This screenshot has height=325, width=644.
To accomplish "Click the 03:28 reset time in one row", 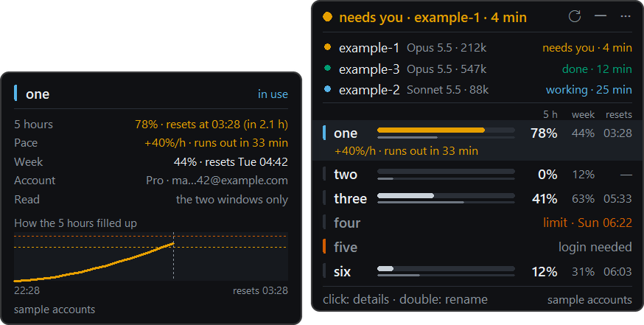I will (617, 133).
